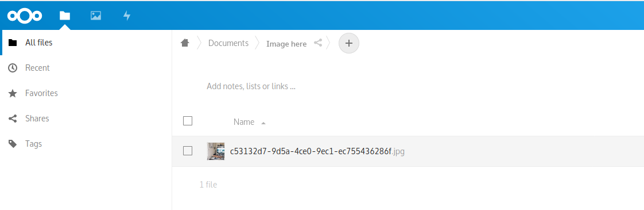The height and width of the screenshot is (210, 644).
Task: Click the Nextcloud logo
Action: click(x=25, y=16)
